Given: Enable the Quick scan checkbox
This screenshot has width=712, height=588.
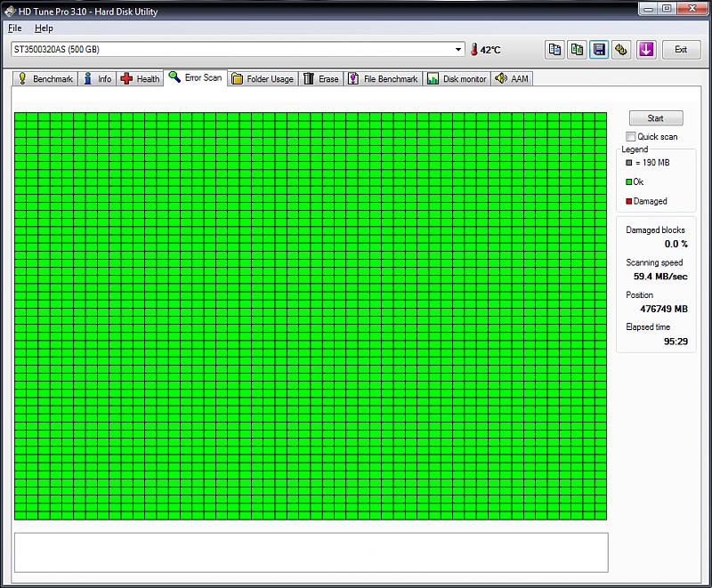Looking at the screenshot, I should coord(630,137).
